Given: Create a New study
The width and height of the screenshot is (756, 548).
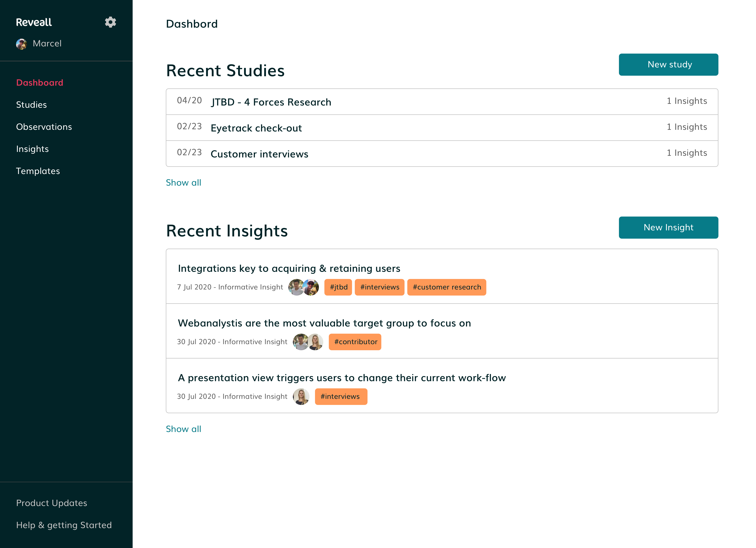Looking at the screenshot, I should (668, 65).
